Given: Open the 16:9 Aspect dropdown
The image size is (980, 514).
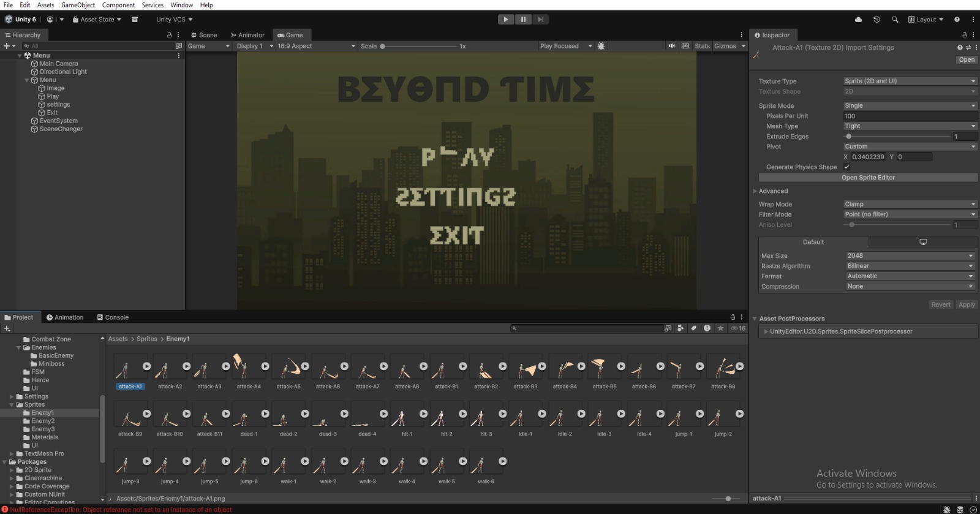Looking at the screenshot, I should tap(316, 46).
